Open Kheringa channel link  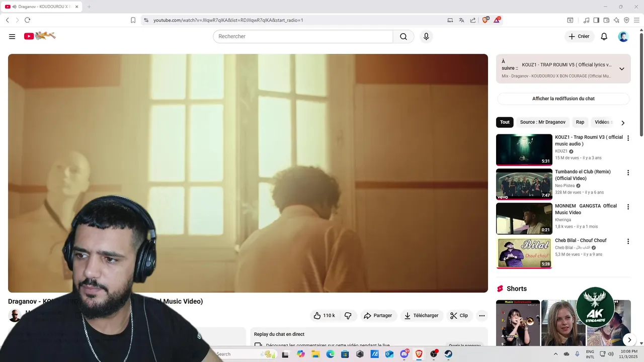point(563,220)
